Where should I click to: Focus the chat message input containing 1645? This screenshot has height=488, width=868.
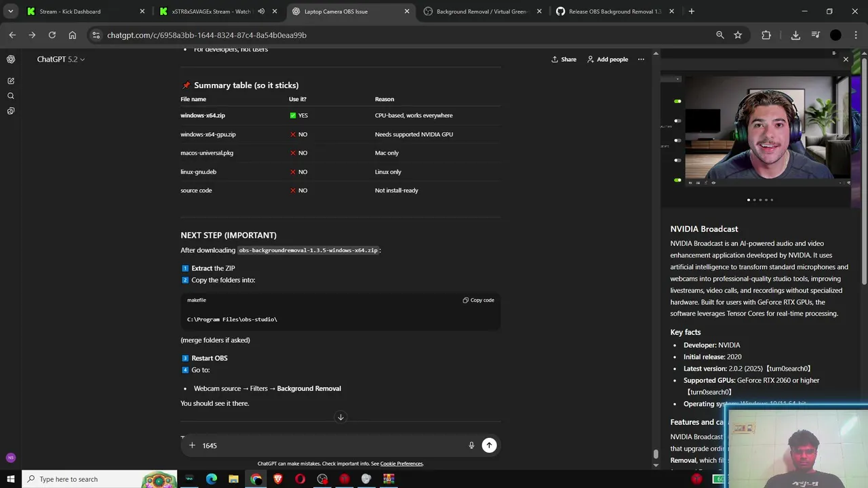(331, 445)
